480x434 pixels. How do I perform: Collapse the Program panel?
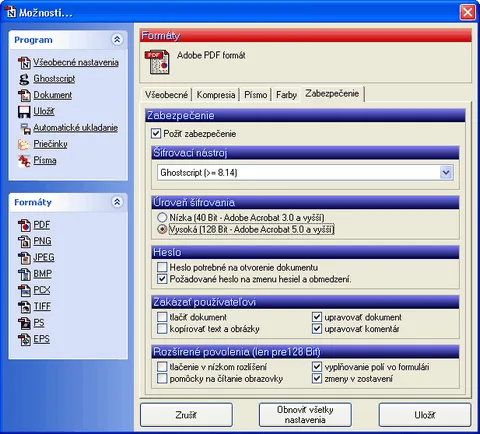[x=117, y=40]
